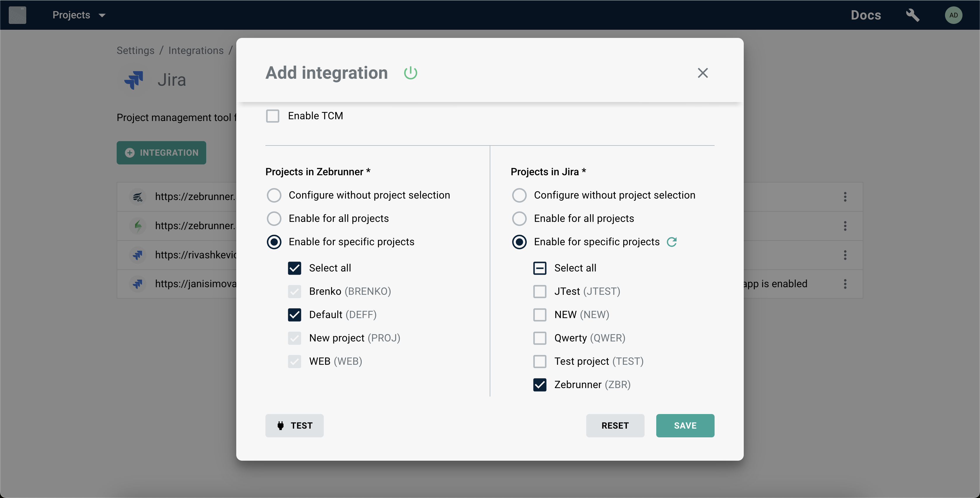Toggle the Brenko (BRENKO) checkbox
Image resolution: width=980 pixels, height=498 pixels.
tap(295, 291)
